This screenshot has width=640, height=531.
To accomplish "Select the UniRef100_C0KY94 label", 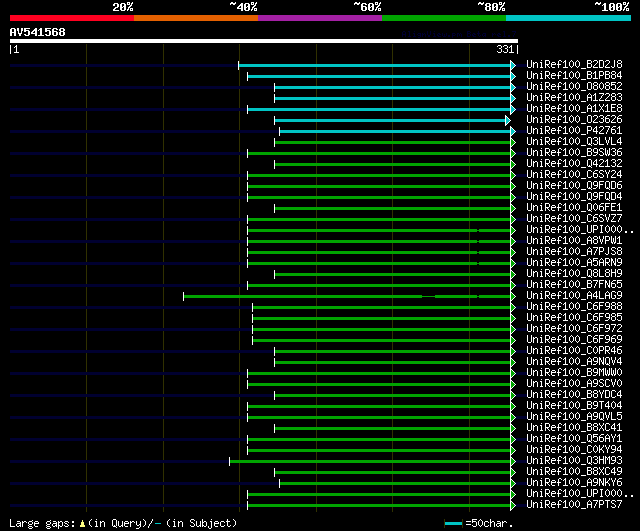I will click(x=574, y=450).
